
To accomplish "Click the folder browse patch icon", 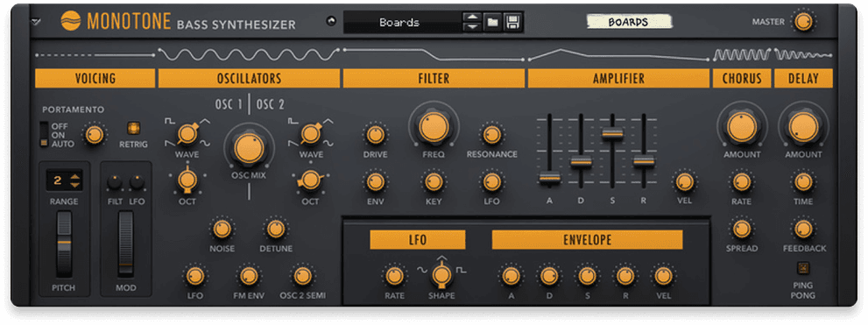I will click(491, 23).
